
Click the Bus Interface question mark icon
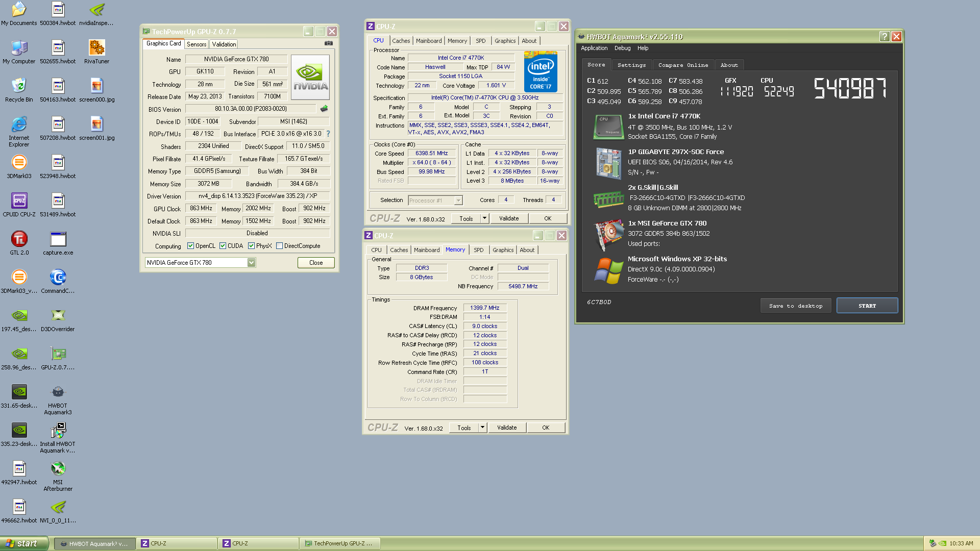pyautogui.click(x=328, y=134)
